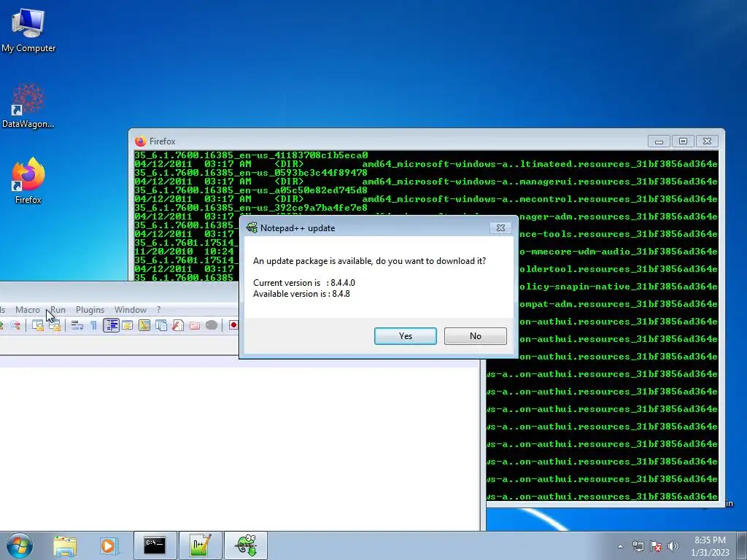Click the taskbar clock showing 8:35 PM

[x=710, y=546]
